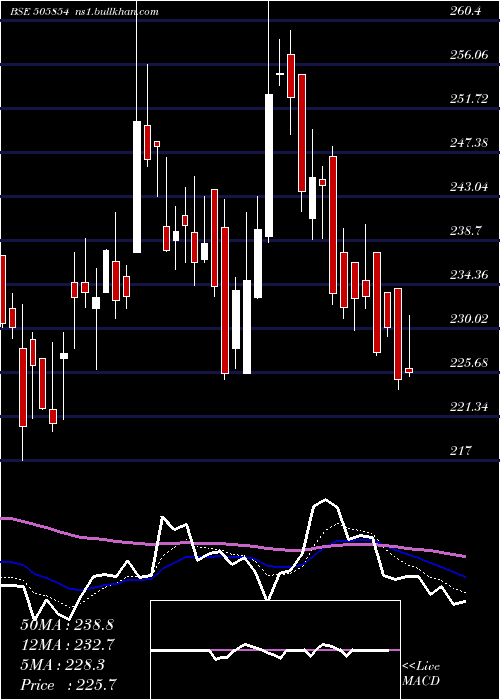Click the 234.36 price axis label
Image resolution: width=500 pixels, height=700 pixels.
pyautogui.click(x=469, y=275)
